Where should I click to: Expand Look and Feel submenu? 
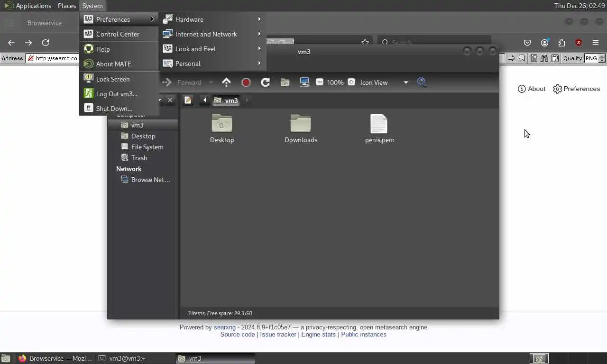coord(212,49)
